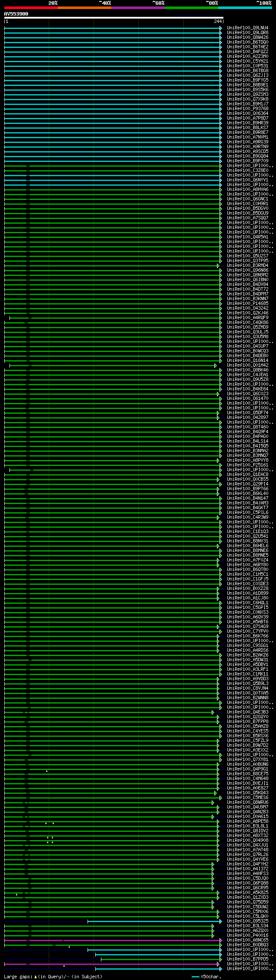Click the cyan ~100% identity legend segment

coord(245,8)
